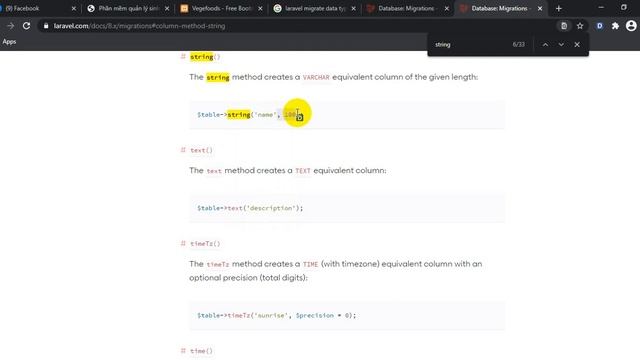This screenshot has height=360, width=640.
Task: Click the TEXT code word in description
Action: [303, 171]
